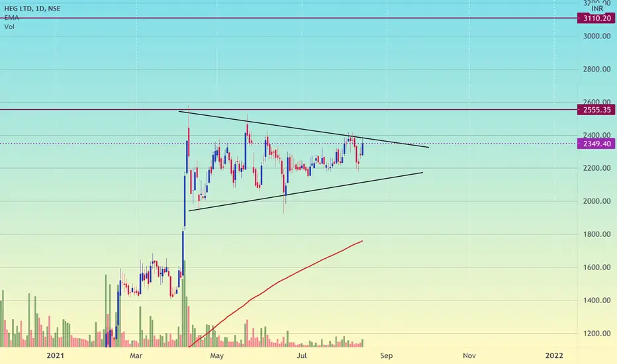The width and height of the screenshot is (617, 364).
Task: Click the 1400.00 price axis value
Action: (x=596, y=300)
